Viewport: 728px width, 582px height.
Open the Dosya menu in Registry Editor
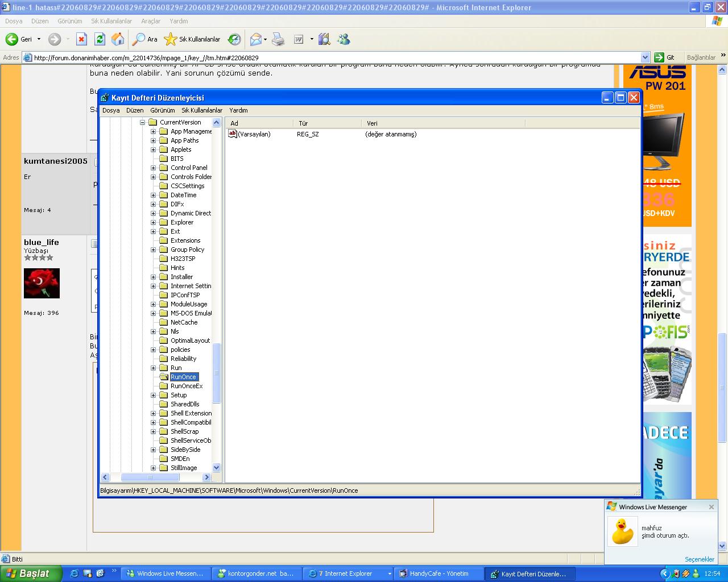point(111,110)
